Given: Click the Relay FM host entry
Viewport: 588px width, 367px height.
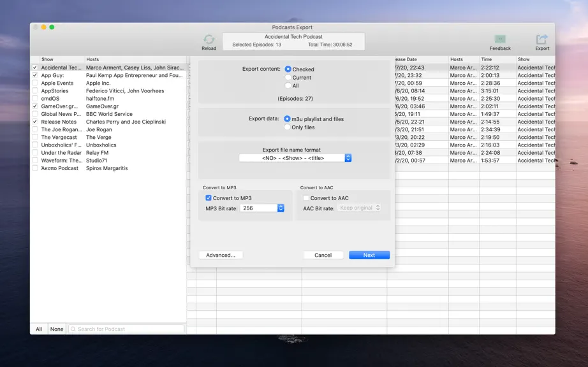Looking at the screenshot, I should point(97,153).
